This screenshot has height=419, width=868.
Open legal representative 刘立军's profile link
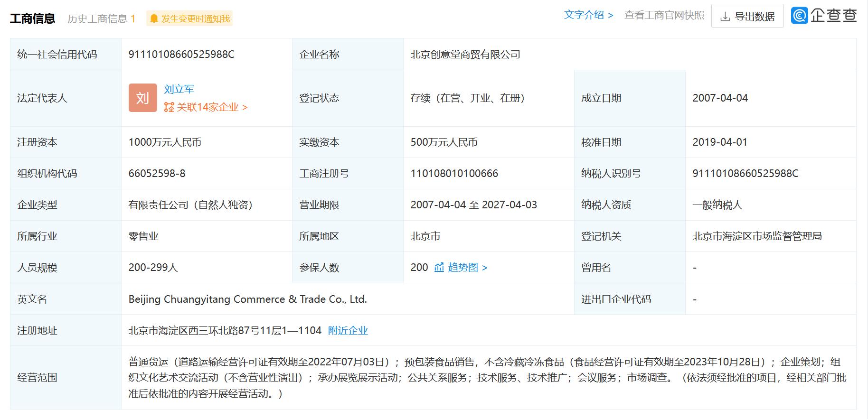click(179, 89)
